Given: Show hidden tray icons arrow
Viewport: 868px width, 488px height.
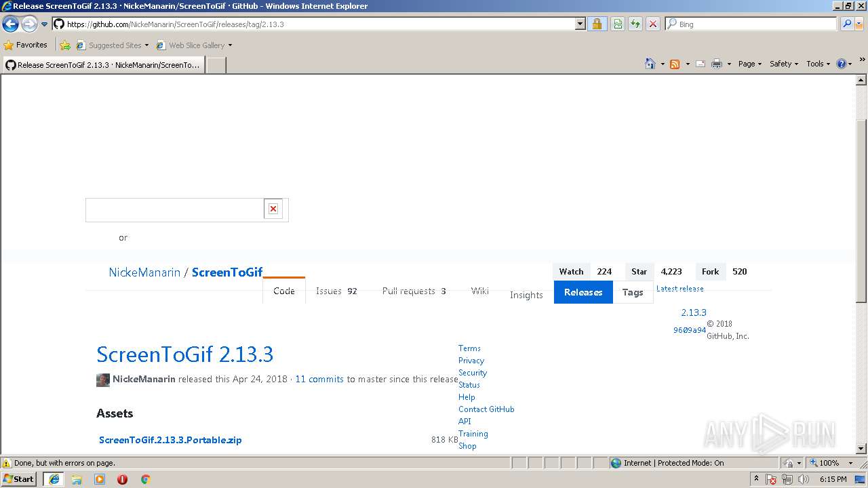Looking at the screenshot, I should [756, 479].
